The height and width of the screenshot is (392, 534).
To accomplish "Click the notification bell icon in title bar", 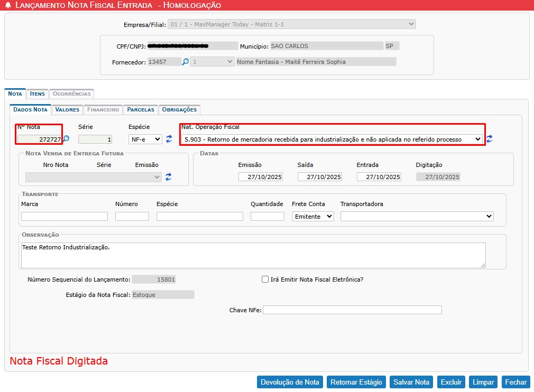I will click(7, 5).
